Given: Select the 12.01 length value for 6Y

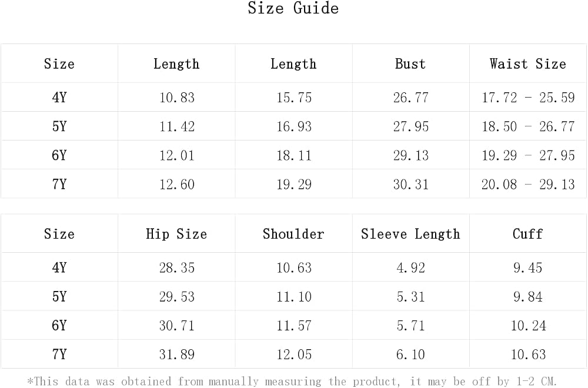Looking at the screenshot, I should (x=176, y=155).
